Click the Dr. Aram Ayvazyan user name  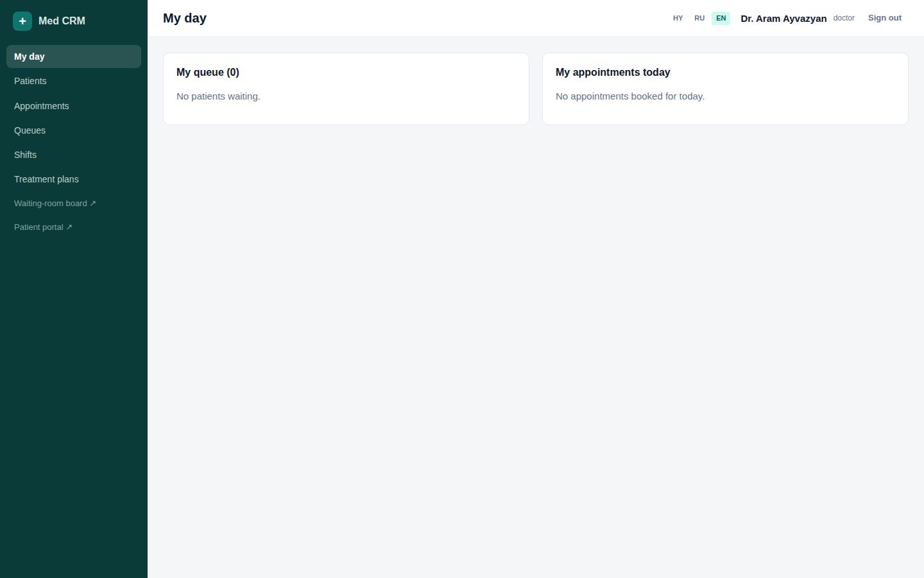coord(783,19)
